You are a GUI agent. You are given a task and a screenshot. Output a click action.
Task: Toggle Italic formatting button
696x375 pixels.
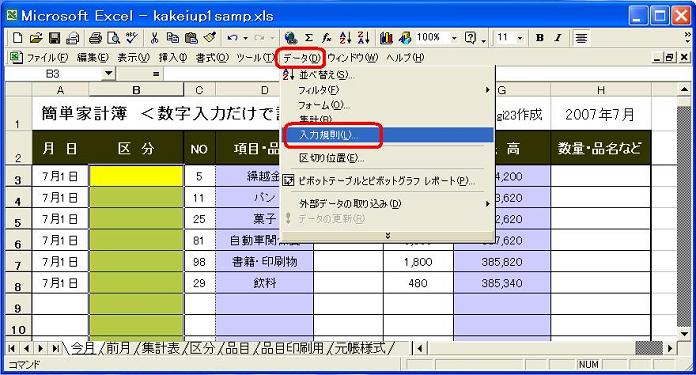coord(558,38)
